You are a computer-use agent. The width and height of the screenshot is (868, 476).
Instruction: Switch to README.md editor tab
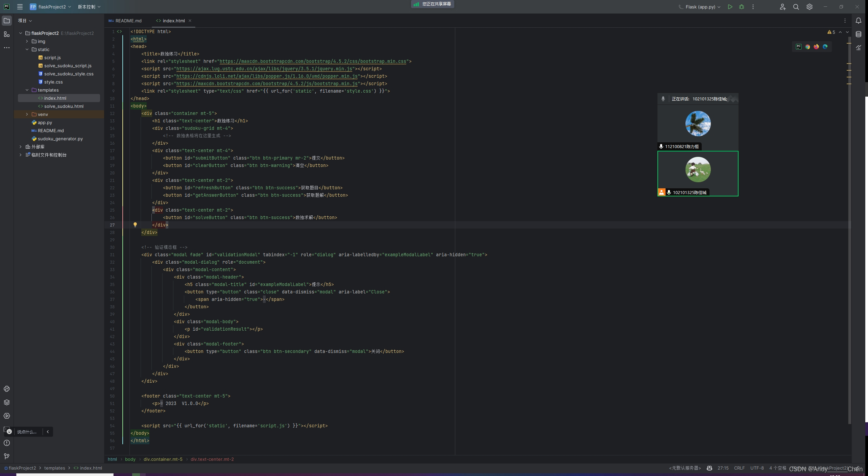coord(128,21)
